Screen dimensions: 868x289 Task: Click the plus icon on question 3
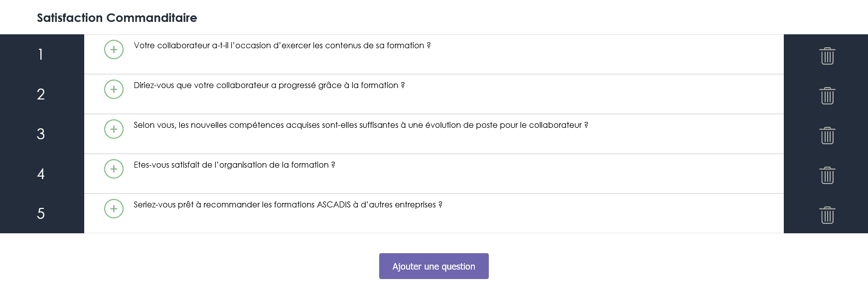pos(114,130)
